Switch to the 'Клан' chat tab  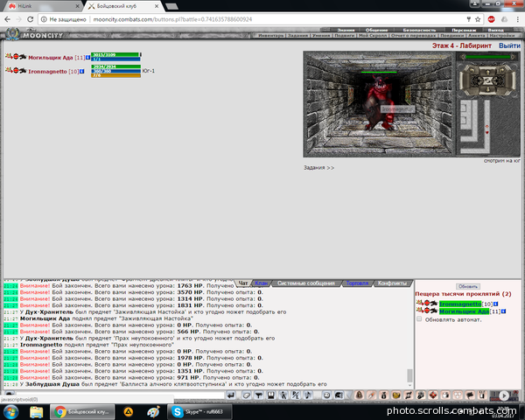pyautogui.click(x=261, y=283)
